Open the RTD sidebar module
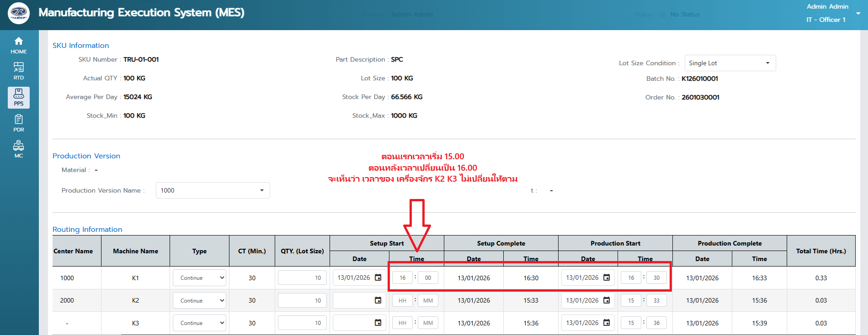The image size is (868, 335). [x=19, y=71]
